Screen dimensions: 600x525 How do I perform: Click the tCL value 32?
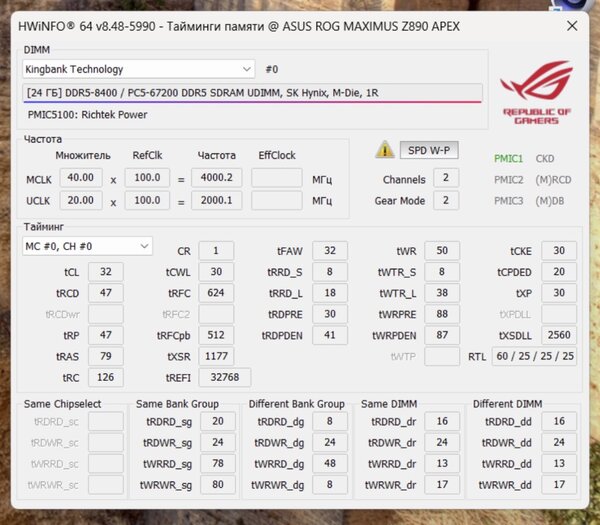click(106, 272)
